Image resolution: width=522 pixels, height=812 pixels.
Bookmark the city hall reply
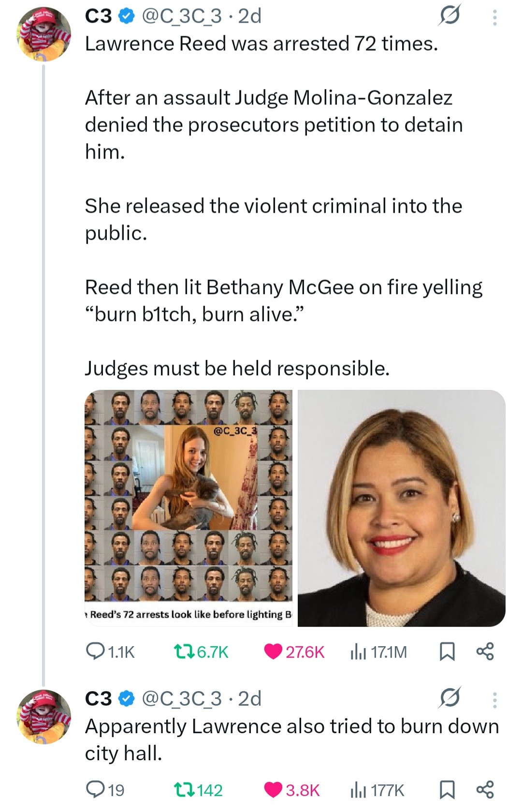point(447,790)
